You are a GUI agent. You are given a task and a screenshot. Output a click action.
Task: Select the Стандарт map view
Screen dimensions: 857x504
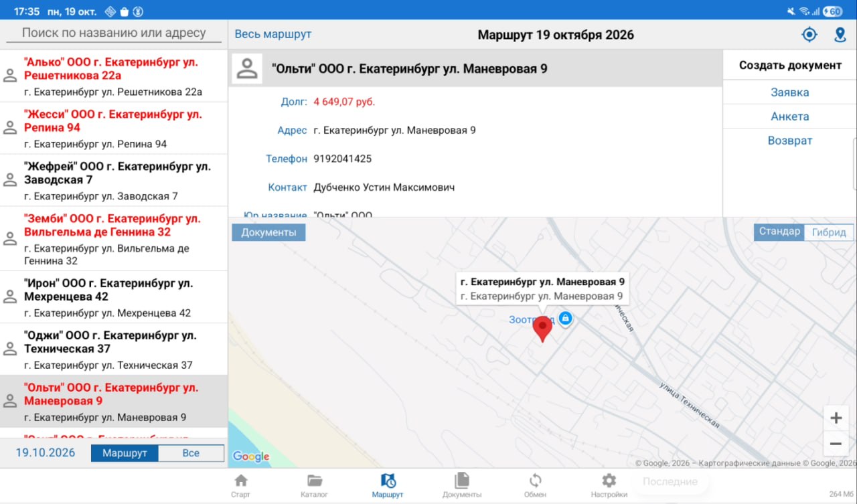[779, 232]
